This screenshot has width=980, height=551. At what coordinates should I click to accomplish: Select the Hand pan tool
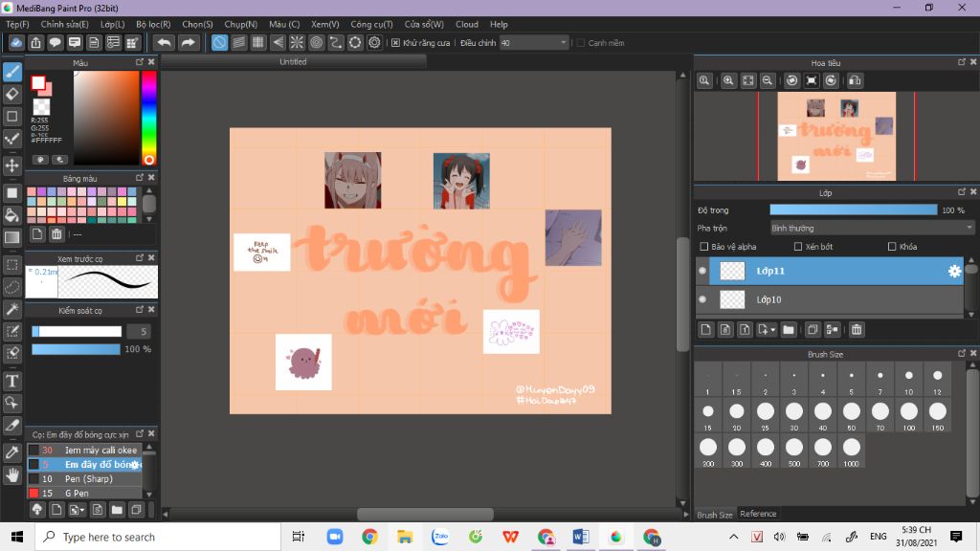[11, 475]
